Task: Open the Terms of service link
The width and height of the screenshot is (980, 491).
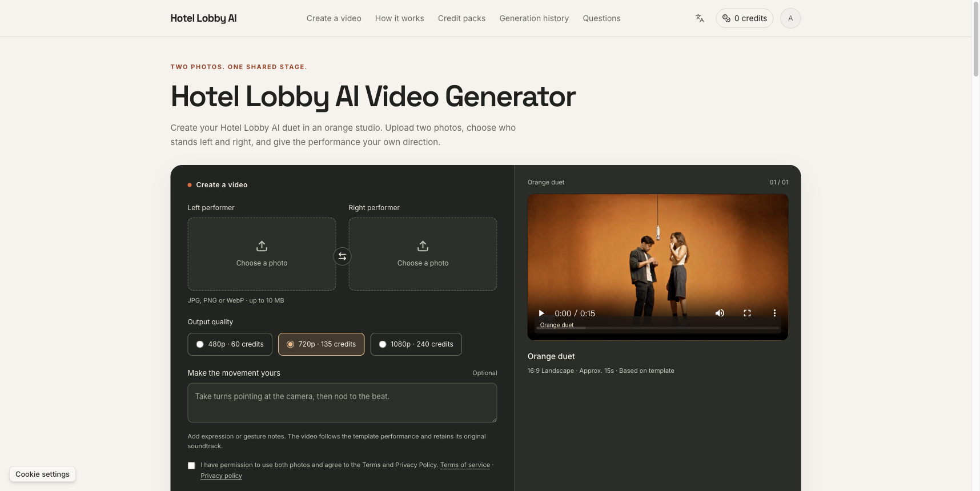Action: coord(465,465)
